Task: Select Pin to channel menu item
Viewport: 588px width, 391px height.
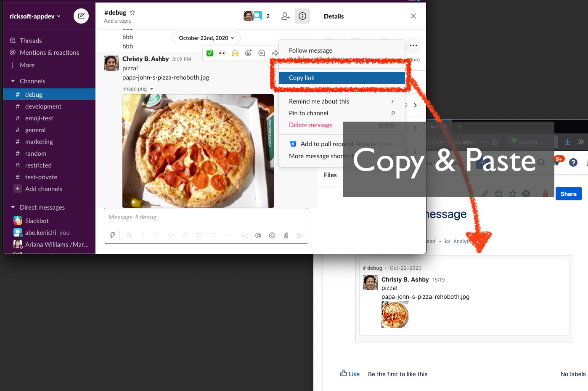Action: [342, 113]
